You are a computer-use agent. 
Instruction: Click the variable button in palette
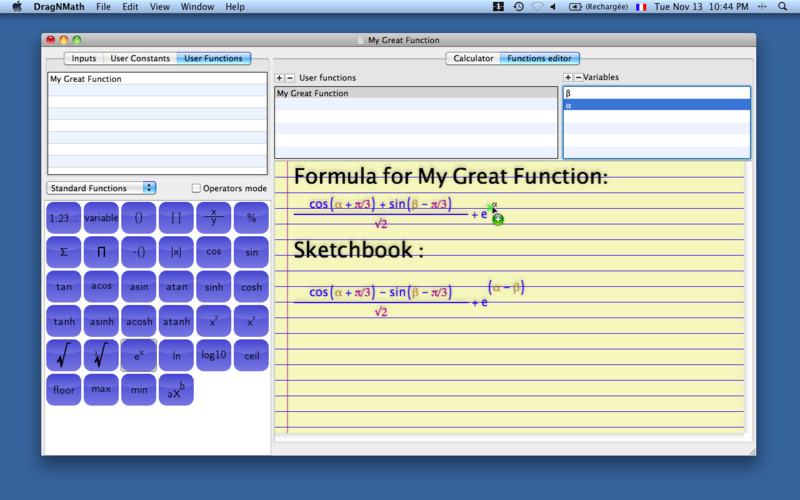[x=101, y=217]
